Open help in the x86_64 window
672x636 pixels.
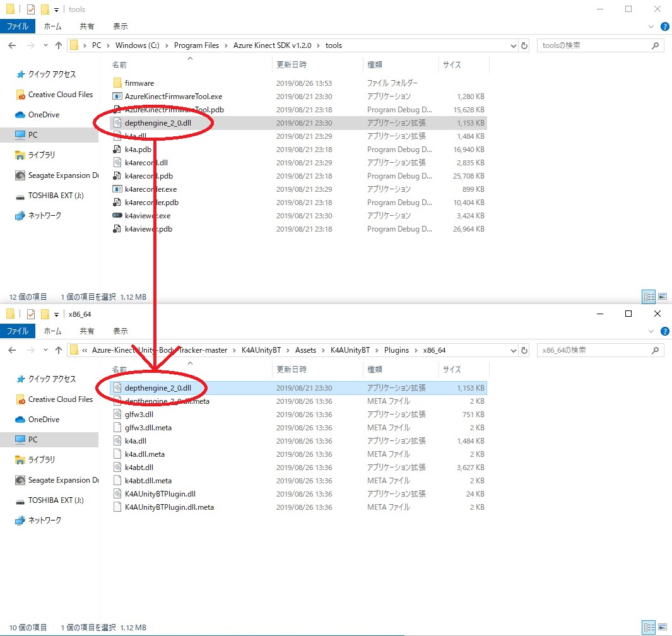[664, 331]
